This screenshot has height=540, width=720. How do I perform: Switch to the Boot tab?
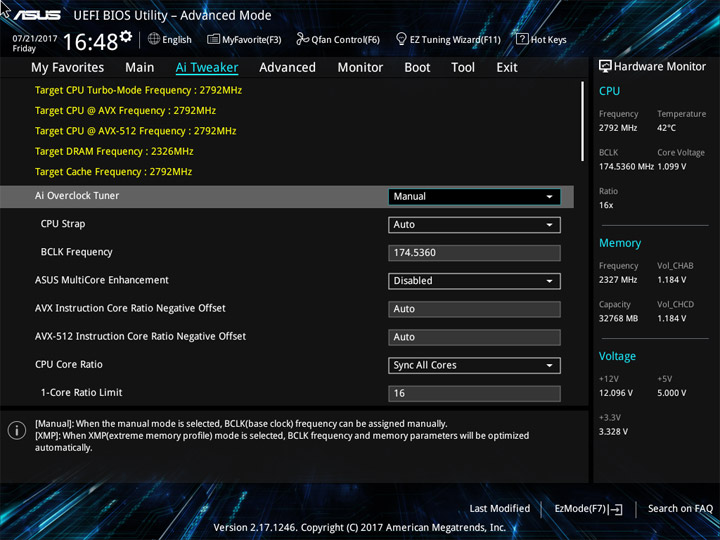(x=417, y=68)
